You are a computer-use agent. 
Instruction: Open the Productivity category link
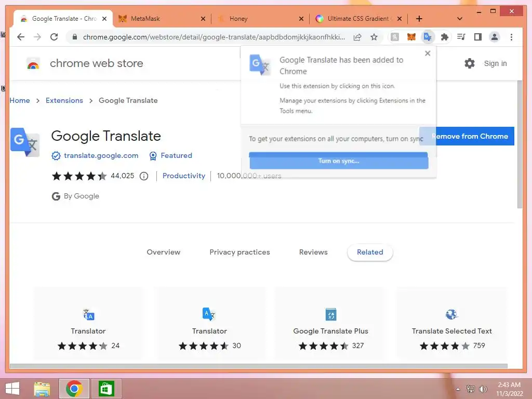click(x=183, y=176)
